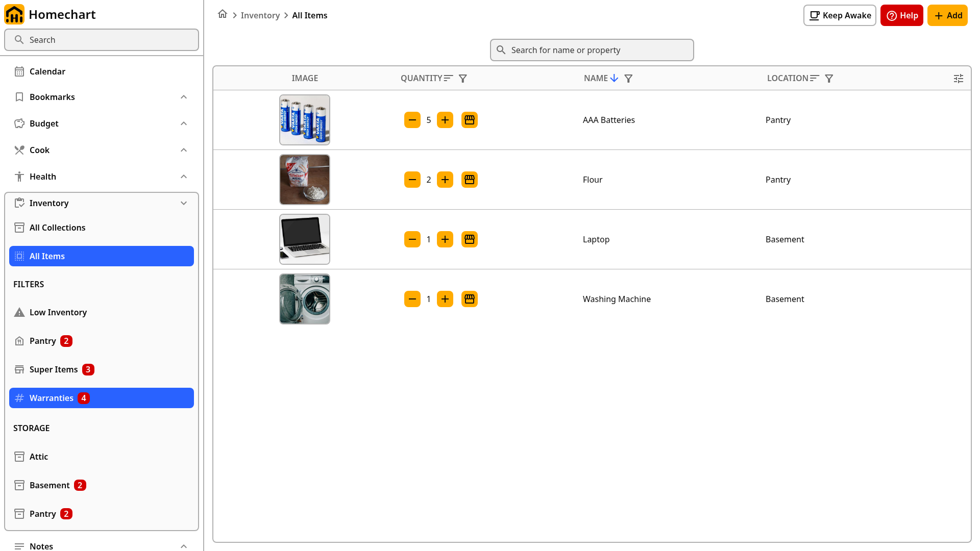Toggle the Warranties filter
Screen dimensions: 980x551
point(102,398)
